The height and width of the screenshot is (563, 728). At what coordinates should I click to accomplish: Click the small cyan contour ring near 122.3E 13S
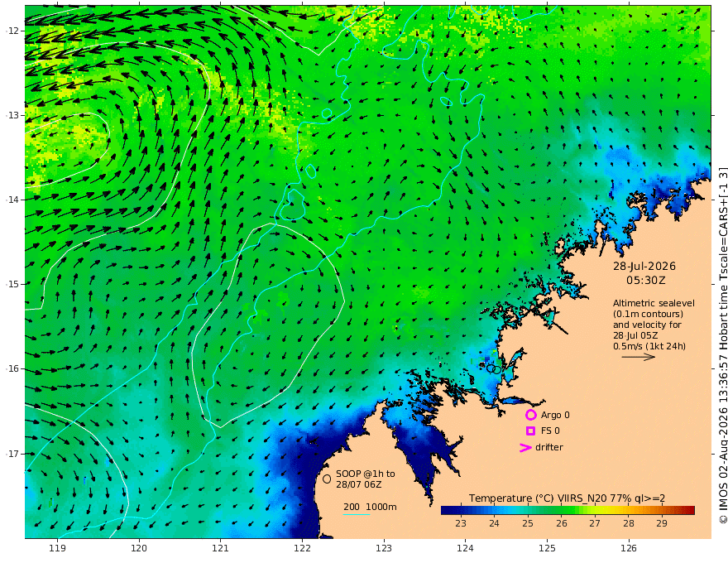(x=327, y=113)
